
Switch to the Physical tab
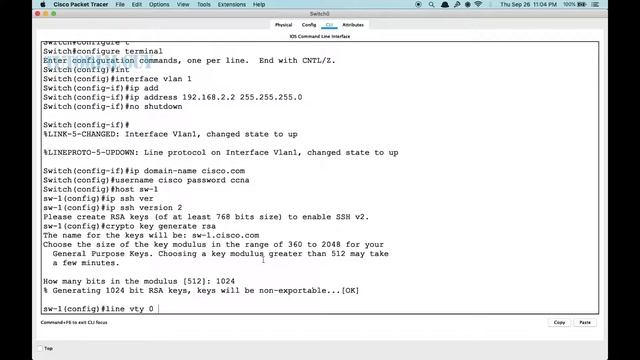click(283, 25)
